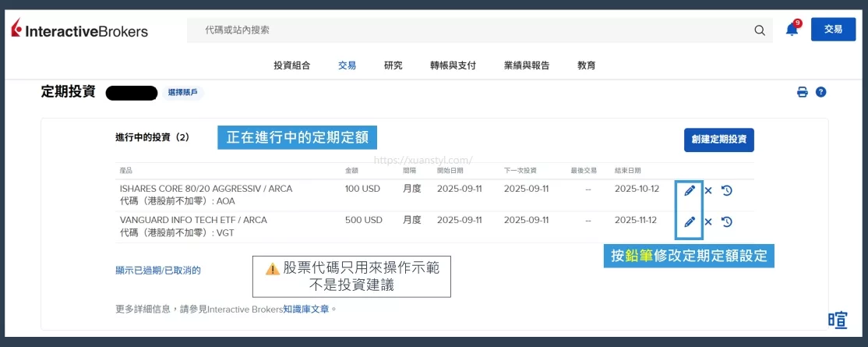Click the 開始日期 column header
The width and height of the screenshot is (868, 347).
pos(450,171)
